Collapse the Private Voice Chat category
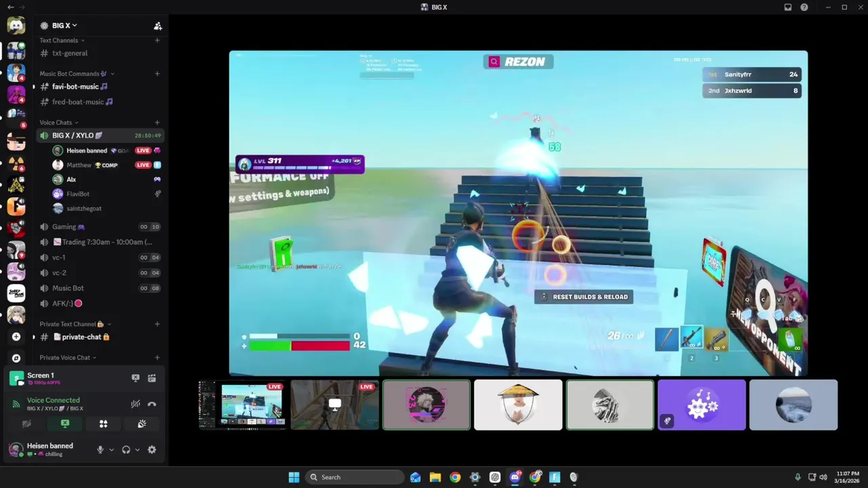This screenshot has width=868, height=488. [68, 357]
